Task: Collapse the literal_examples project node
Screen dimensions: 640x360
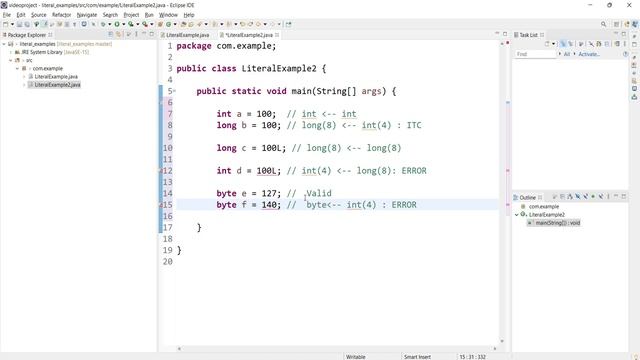Action: 4,44
